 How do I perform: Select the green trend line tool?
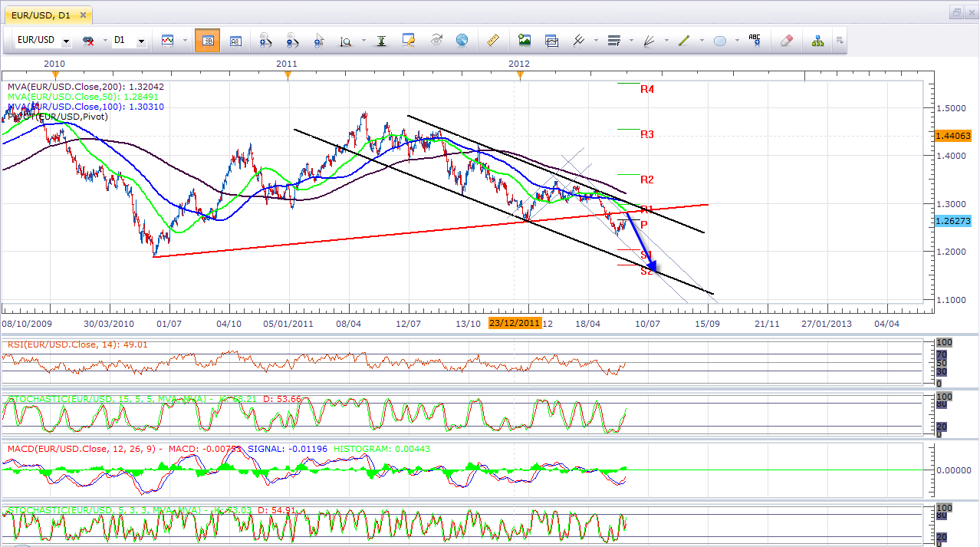pyautogui.click(x=684, y=41)
